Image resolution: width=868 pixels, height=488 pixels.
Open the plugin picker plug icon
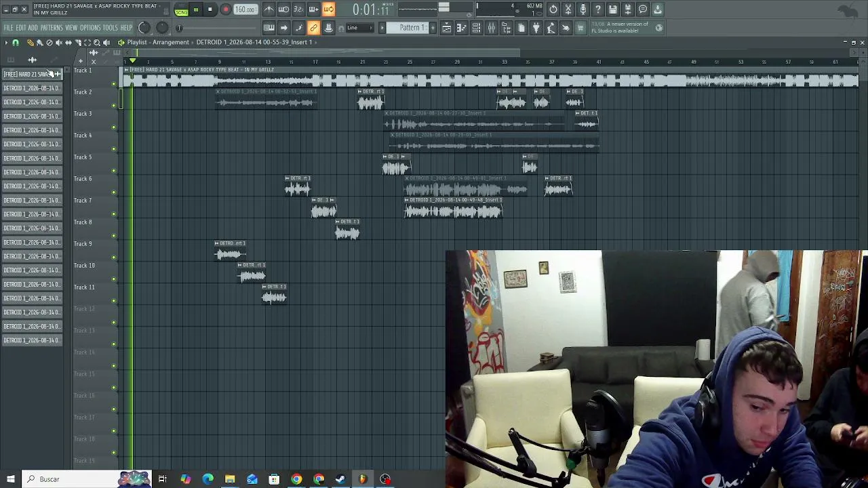tap(536, 28)
